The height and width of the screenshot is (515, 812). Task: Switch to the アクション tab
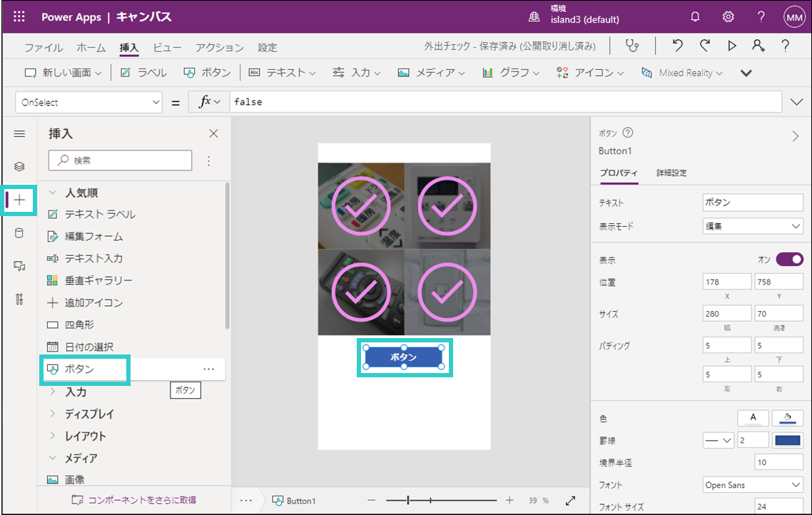(x=220, y=48)
